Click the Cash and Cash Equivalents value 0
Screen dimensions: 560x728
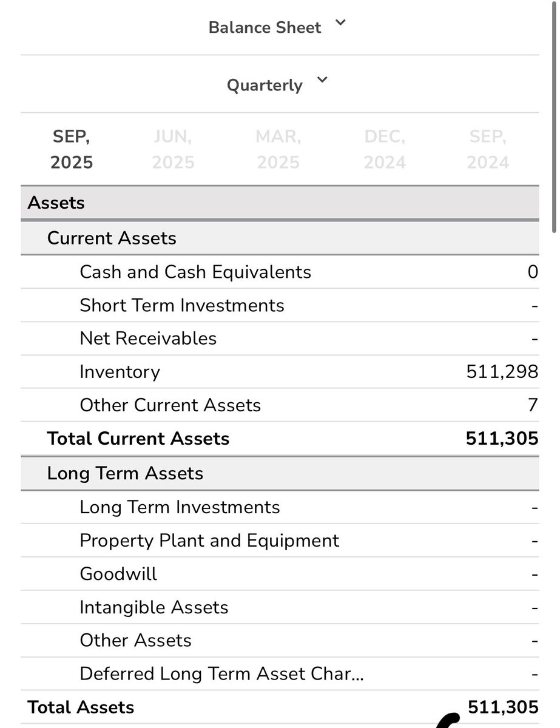pyautogui.click(x=533, y=272)
